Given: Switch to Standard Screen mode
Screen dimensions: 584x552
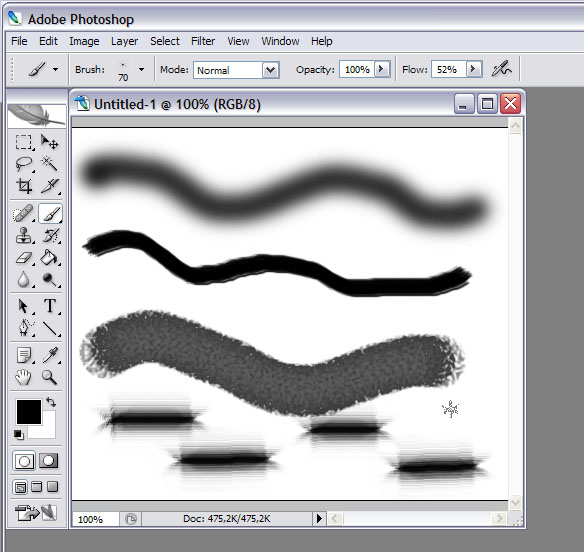Looking at the screenshot, I should (x=20, y=487).
